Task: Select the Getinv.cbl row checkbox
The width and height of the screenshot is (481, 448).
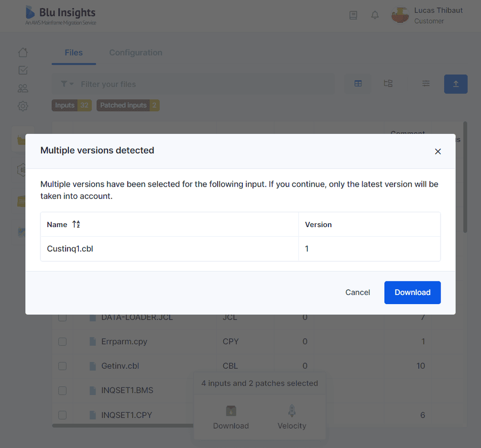Action: click(x=62, y=366)
